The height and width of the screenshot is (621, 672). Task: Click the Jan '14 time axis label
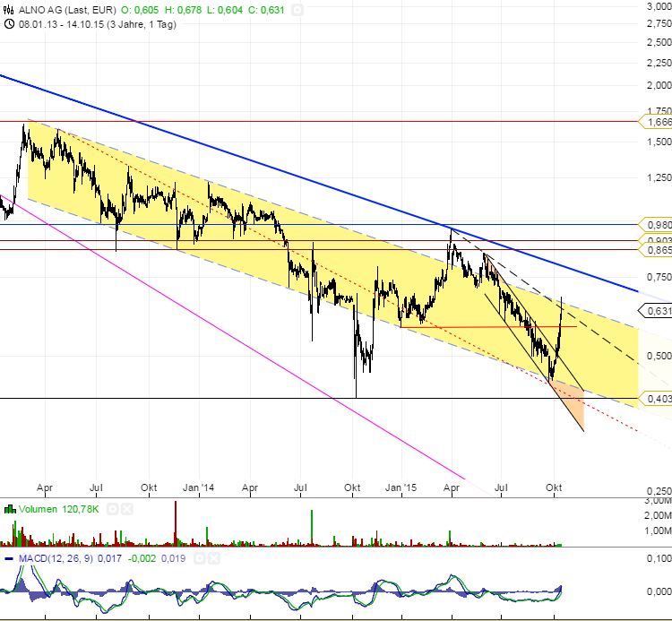pyautogui.click(x=198, y=487)
